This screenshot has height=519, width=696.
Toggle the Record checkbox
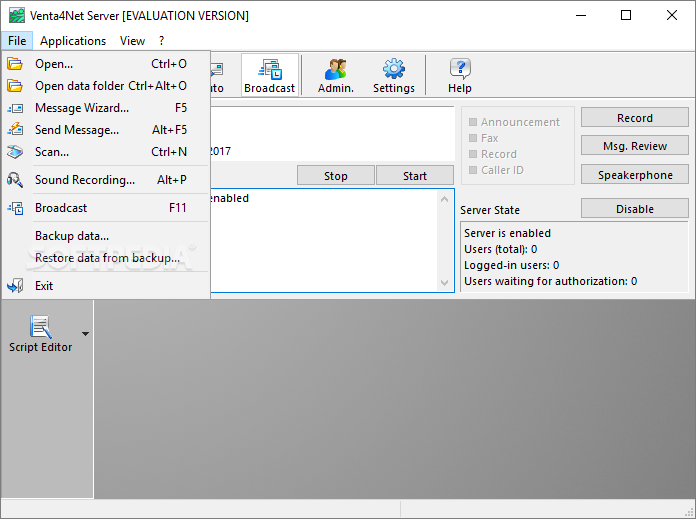(473, 154)
